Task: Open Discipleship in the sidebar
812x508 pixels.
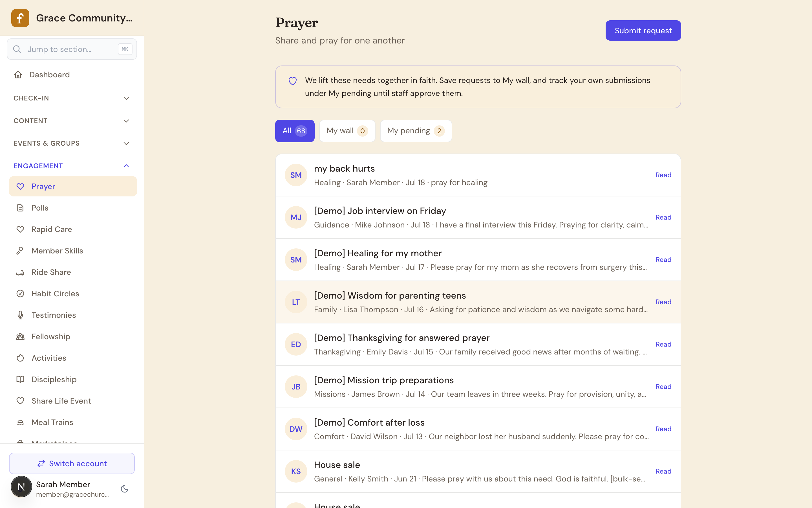Action: 73,380
